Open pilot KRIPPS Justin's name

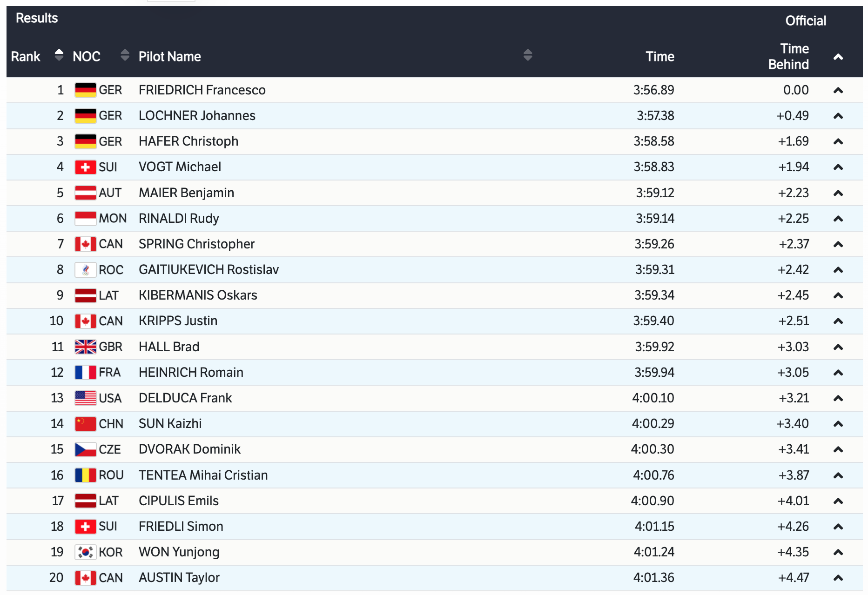tap(178, 321)
